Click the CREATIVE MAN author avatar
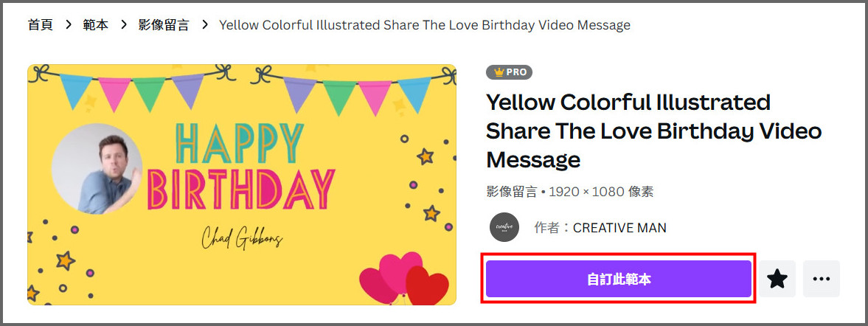 pyautogui.click(x=504, y=228)
